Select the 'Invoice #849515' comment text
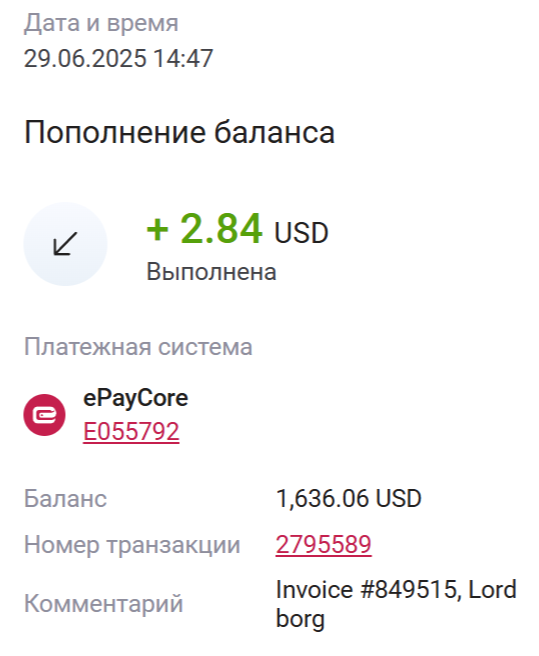Viewport: 539px width, 656px height. [368, 589]
